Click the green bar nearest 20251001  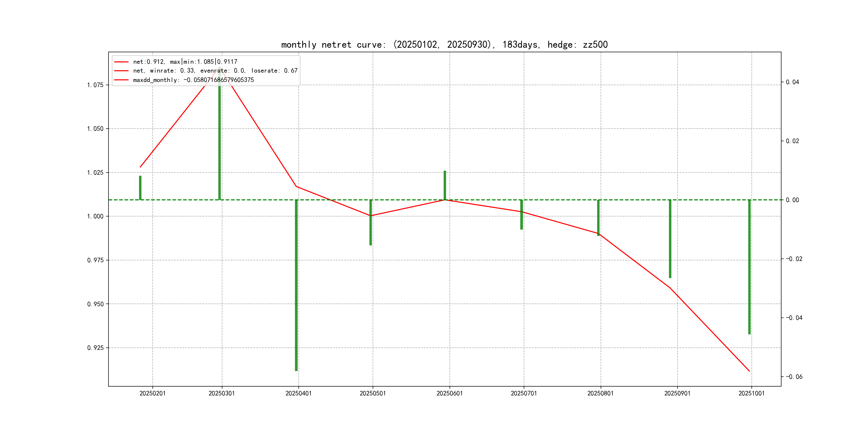tap(749, 266)
